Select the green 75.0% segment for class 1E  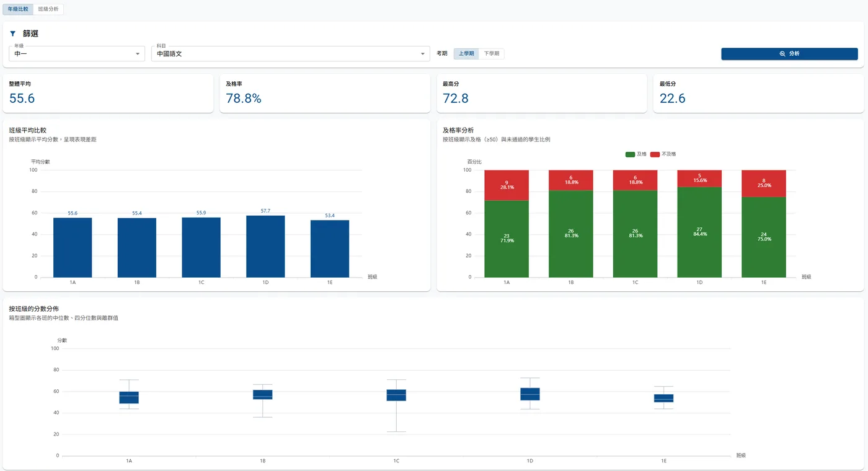tap(764, 237)
